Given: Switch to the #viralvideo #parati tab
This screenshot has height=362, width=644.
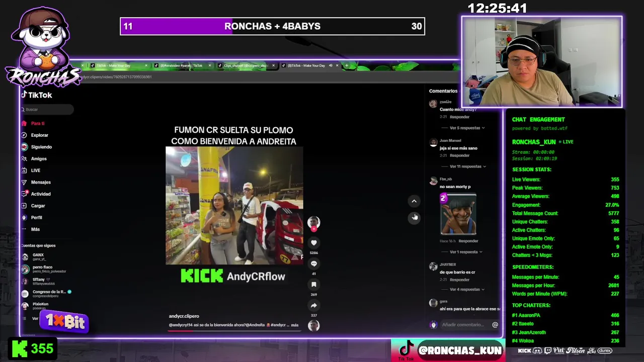Looking at the screenshot, I should click(x=181, y=65).
